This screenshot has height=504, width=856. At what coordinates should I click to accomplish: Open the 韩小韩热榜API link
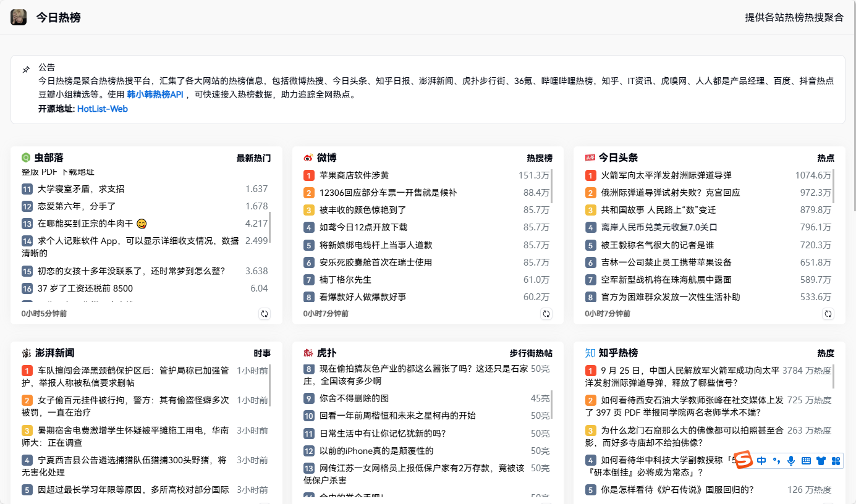click(155, 94)
